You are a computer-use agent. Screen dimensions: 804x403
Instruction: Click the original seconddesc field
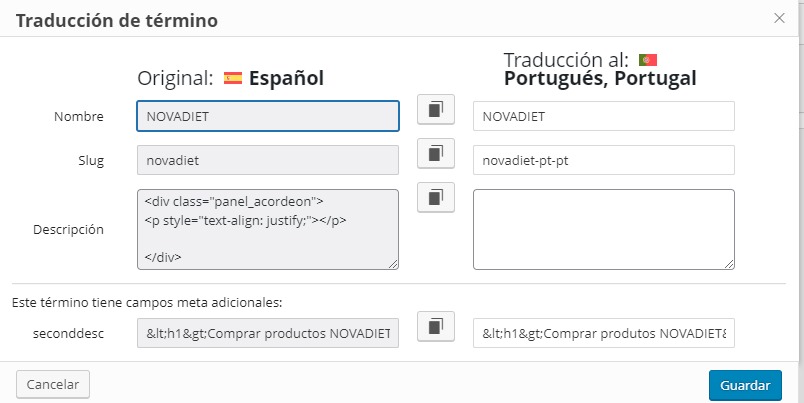coord(267,333)
